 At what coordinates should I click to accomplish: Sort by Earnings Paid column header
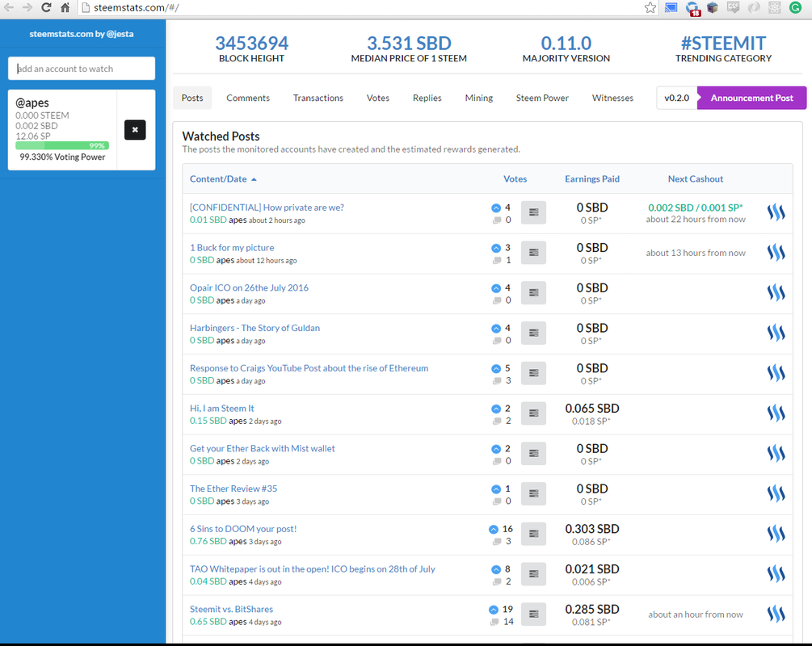coord(592,179)
